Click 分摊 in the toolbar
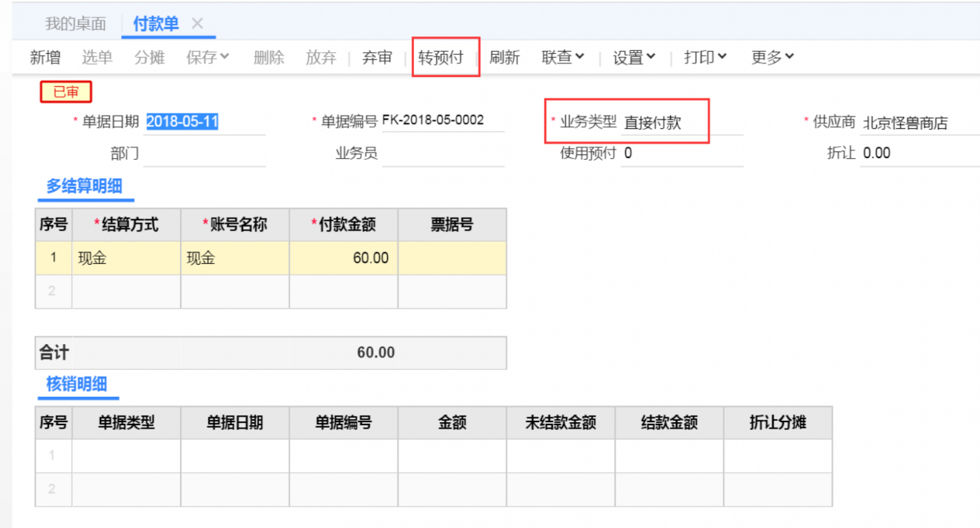This screenshot has width=980, height=528. (149, 58)
